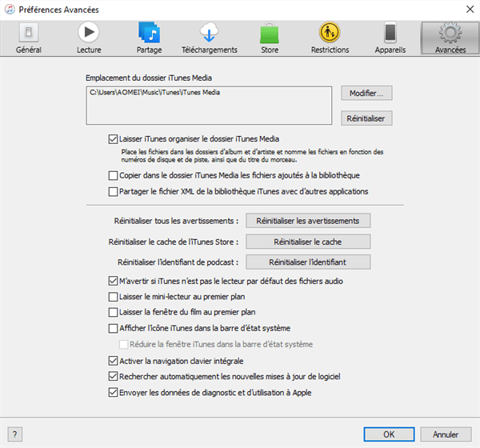Enable Laisser le mini-lecteur au premier plan
Screen dimensions: 480x448
pyautogui.click(x=113, y=297)
